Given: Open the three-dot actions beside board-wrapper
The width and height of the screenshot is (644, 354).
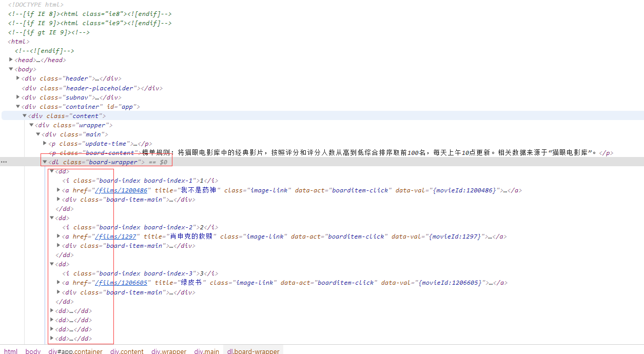Looking at the screenshot, I should [x=4, y=162].
